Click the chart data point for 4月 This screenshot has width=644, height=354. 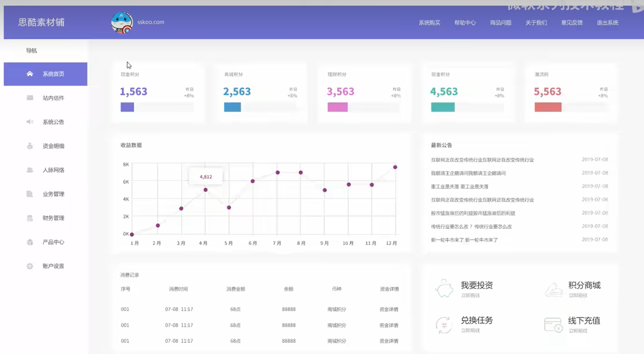coord(206,190)
